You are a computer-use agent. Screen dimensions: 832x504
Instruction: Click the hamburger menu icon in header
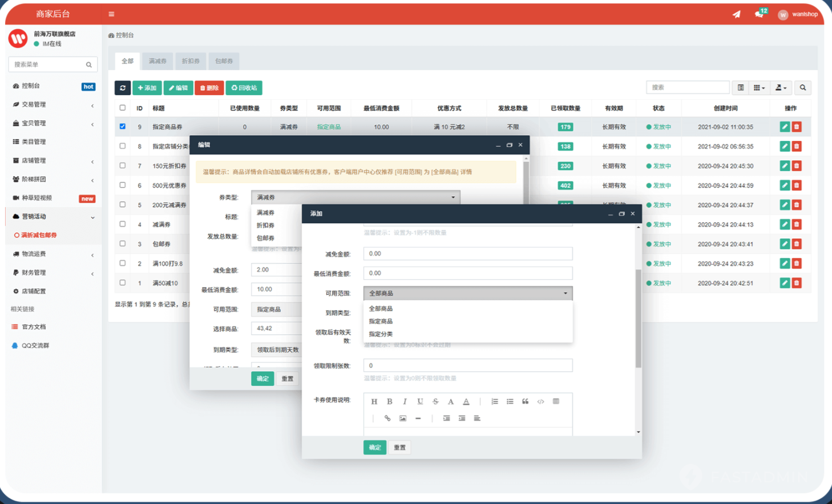(x=111, y=14)
